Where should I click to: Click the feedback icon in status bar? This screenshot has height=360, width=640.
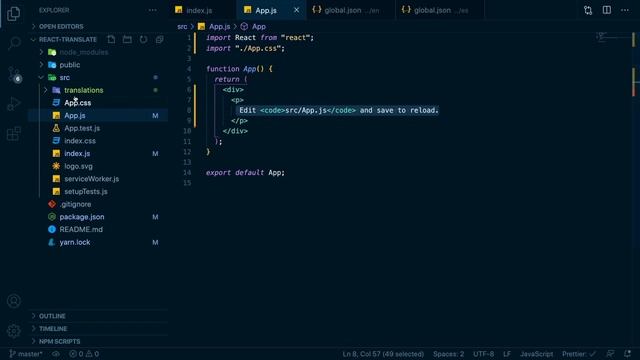[610, 354]
